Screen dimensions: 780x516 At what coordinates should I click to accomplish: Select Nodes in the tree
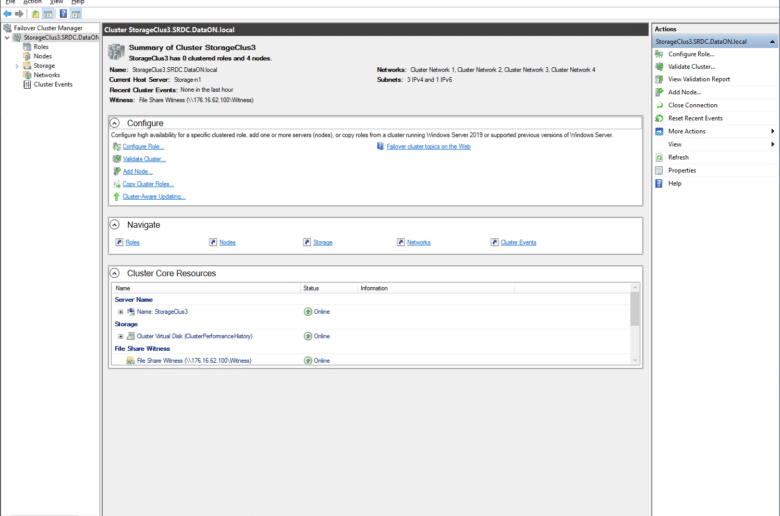42,56
